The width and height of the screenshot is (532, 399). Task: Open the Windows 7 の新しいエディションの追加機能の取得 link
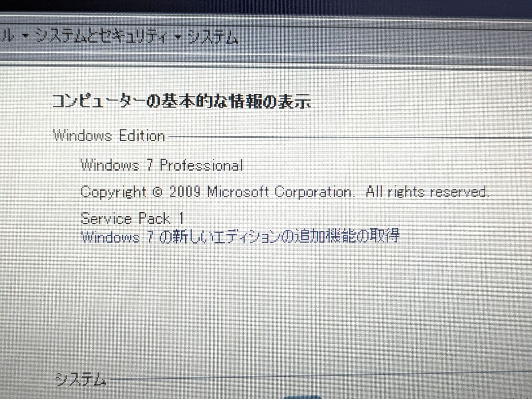(240, 236)
